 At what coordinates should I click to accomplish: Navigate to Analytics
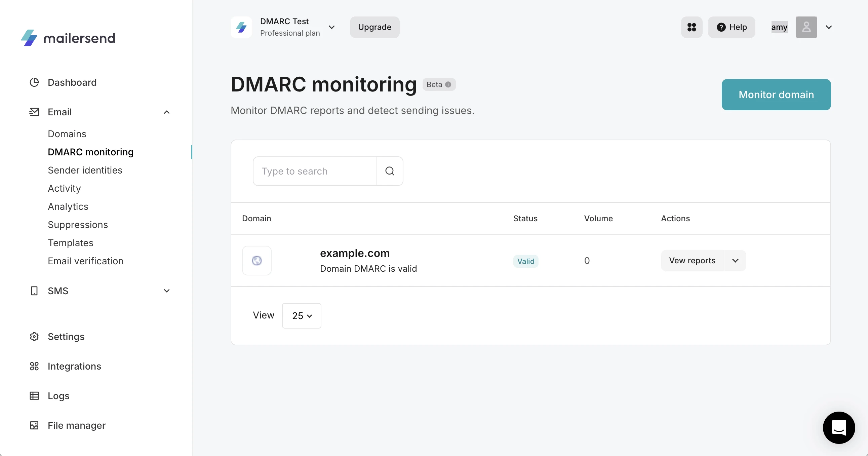(68, 206)
